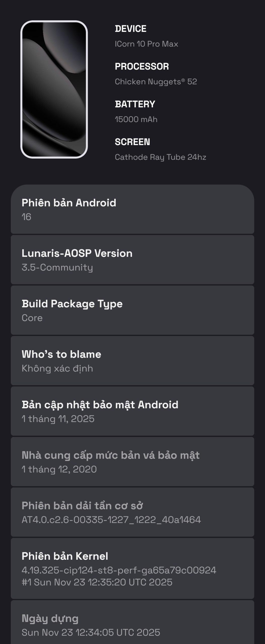Tap the phone wallpaper preview image

click(54, 89)
